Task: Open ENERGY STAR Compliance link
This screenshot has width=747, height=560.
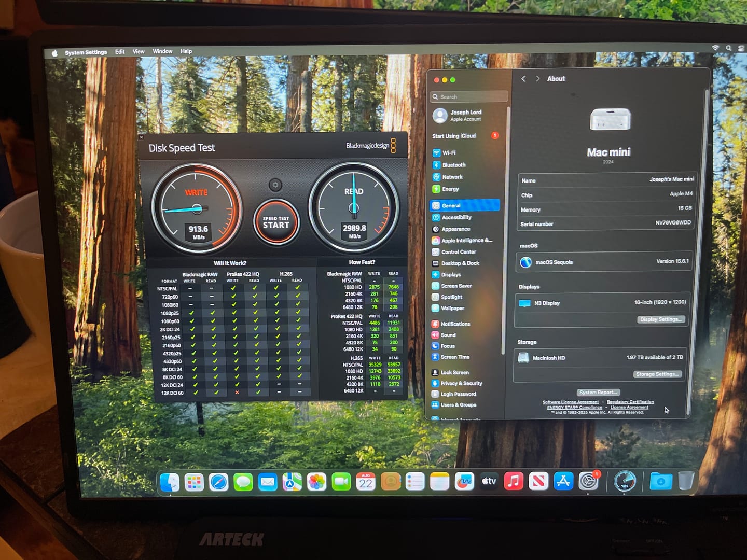Action: 575,408
